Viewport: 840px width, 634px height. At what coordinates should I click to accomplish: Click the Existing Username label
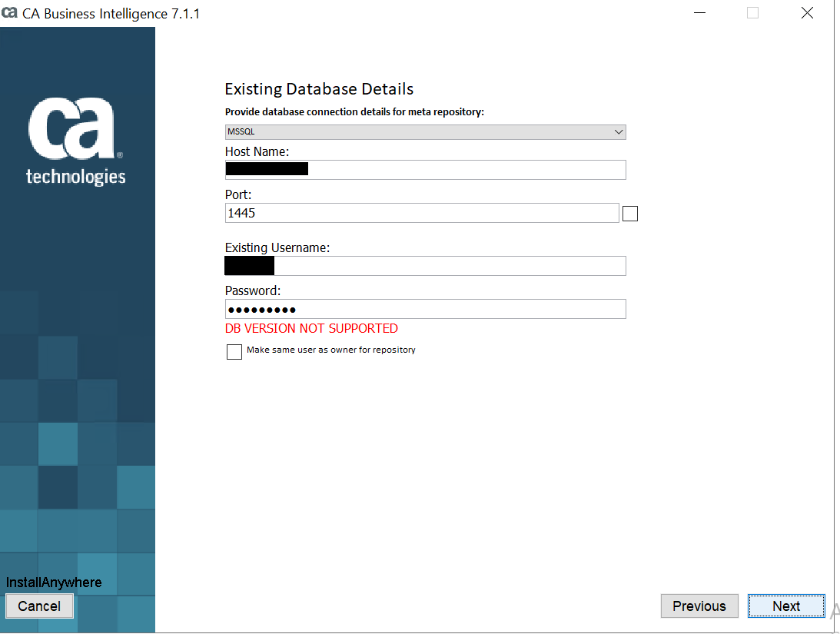(277, 248)
